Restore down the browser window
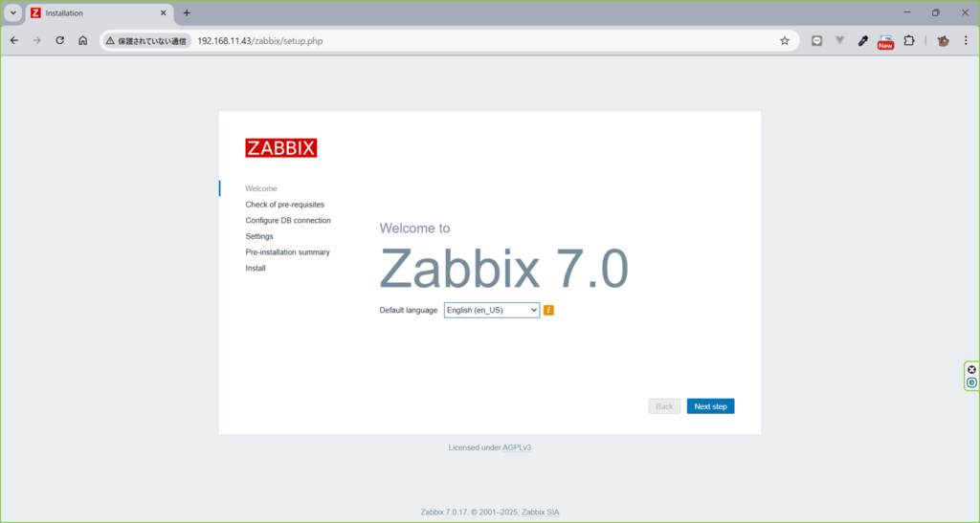The height and width of the screenshot is (523, 980). tap(936, 12)
